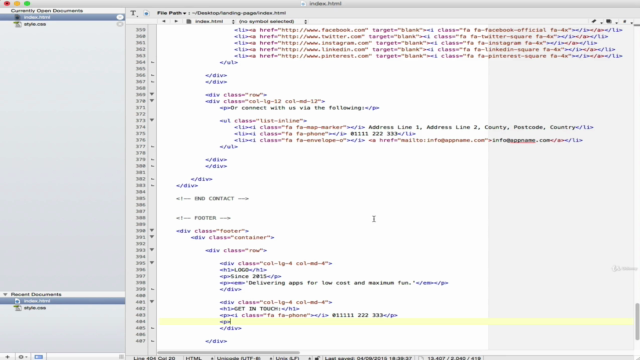Fold the col div at line 401
Screen dimensions: 640x360
(x=152, y=302)
